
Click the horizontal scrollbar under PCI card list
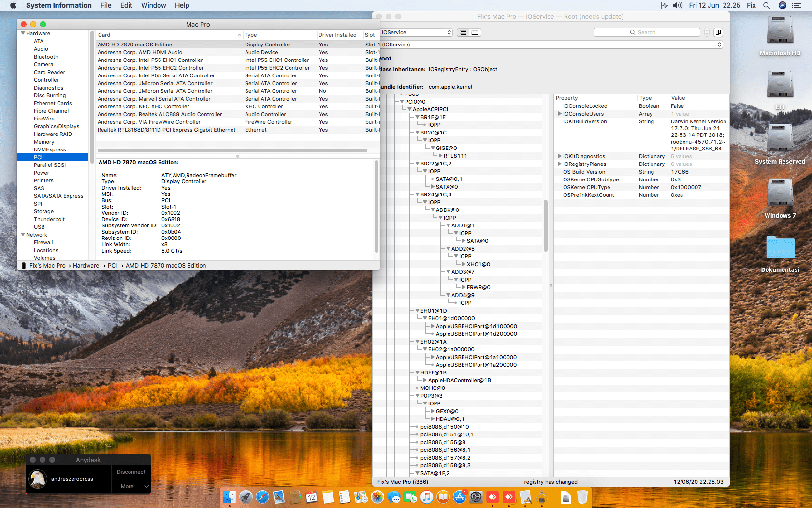(x=232, y=150)
